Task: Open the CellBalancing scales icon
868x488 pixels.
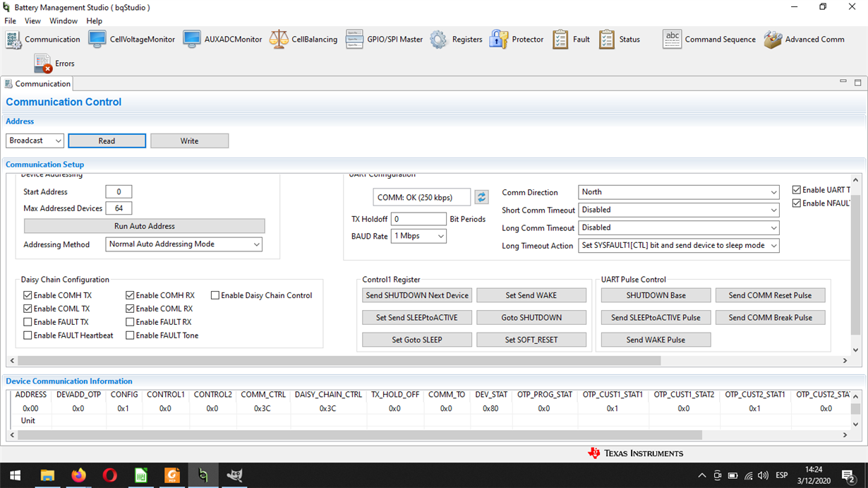Action: click(x=279, y=40)
